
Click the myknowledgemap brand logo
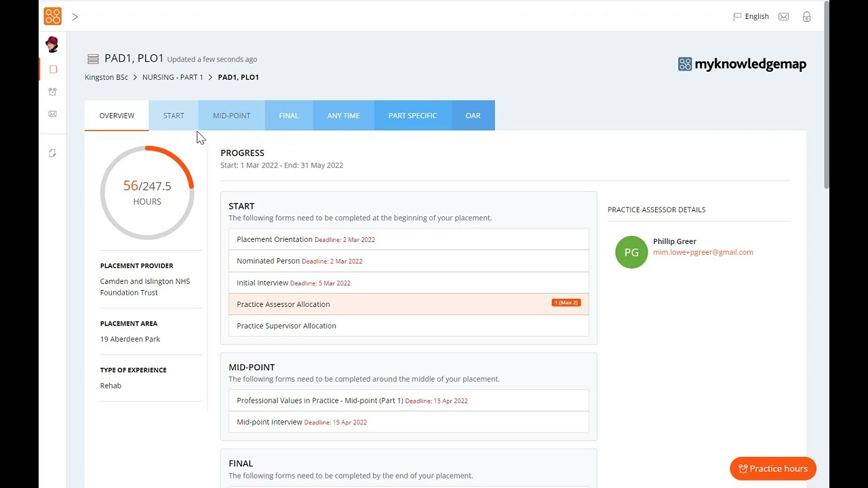(x=742, y=64)
